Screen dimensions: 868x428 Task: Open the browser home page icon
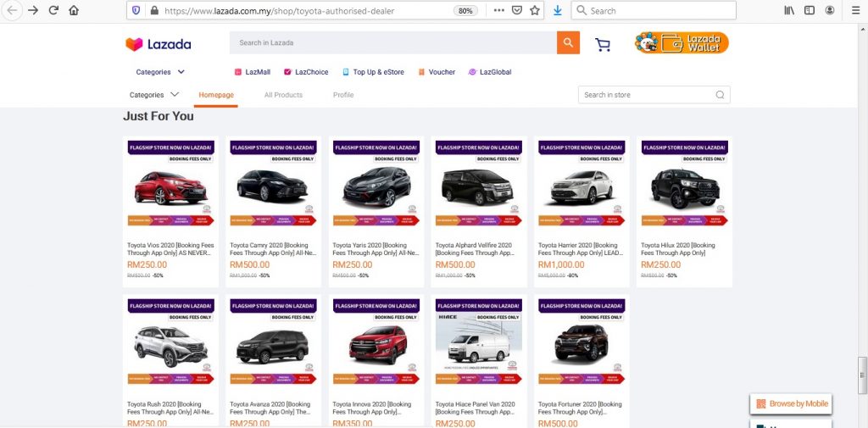click(74, 10)
